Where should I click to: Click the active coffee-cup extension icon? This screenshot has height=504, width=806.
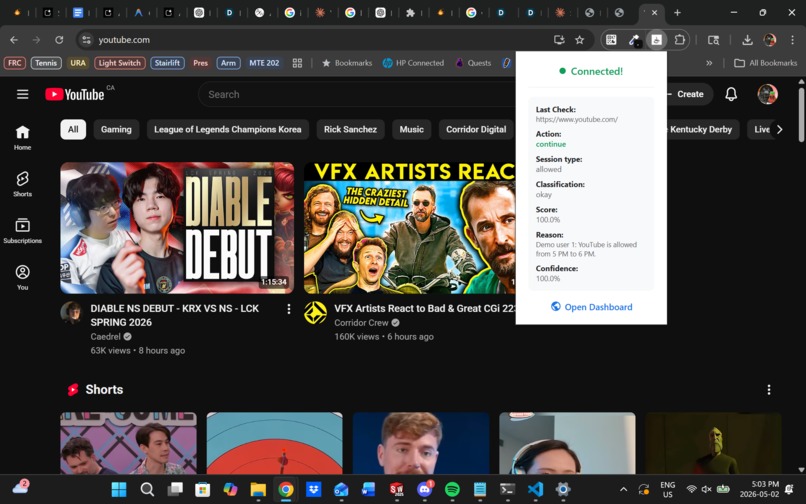[x=656, y=40]
